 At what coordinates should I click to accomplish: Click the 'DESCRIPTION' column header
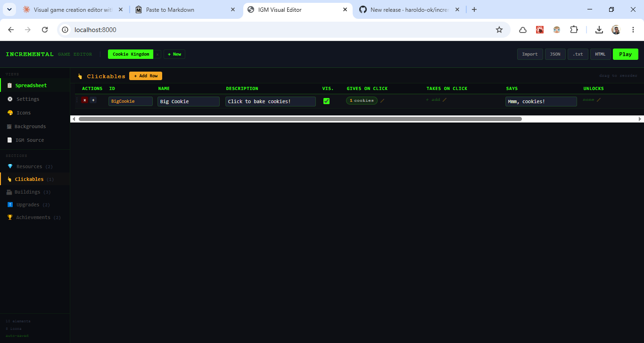tap(242, 89)
